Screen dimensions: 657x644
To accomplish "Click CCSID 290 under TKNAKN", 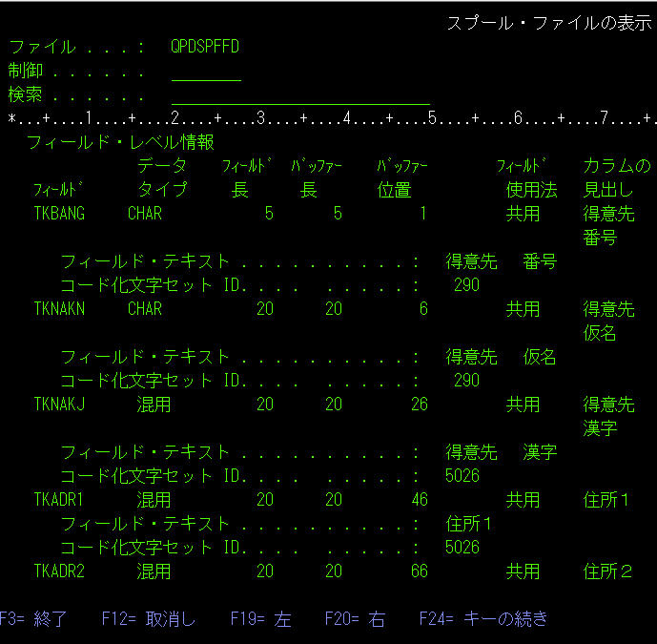I will [x=467, y=381].
